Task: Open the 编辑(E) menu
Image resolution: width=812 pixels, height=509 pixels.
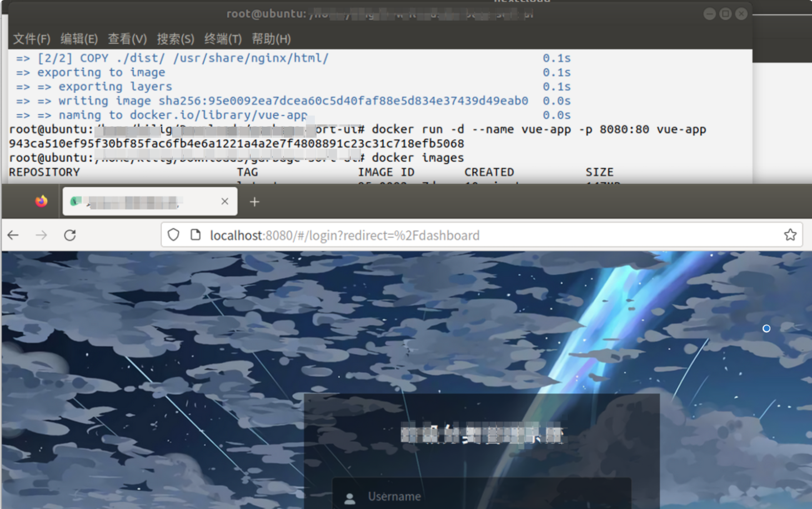Action: [79, 39]
